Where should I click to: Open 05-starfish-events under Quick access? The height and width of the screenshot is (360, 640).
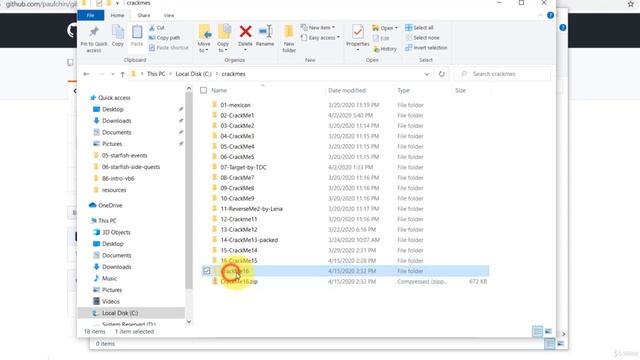pos(124,156)
